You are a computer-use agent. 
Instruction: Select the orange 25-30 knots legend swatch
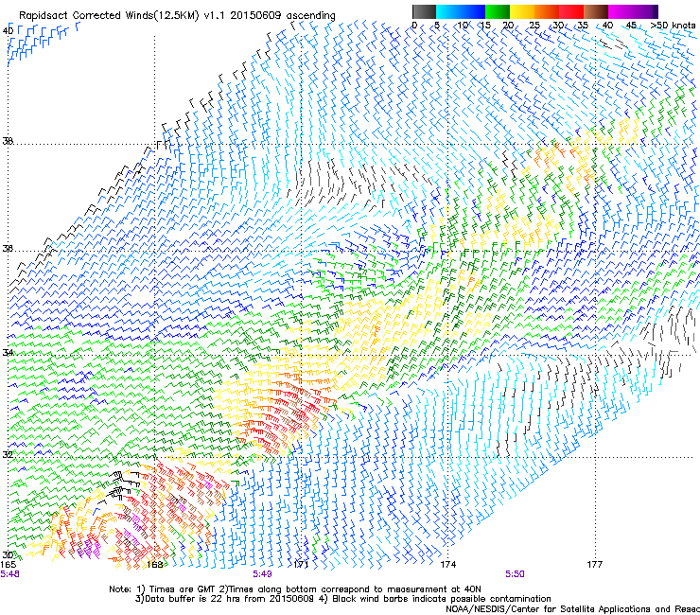(x=547, y=11)
